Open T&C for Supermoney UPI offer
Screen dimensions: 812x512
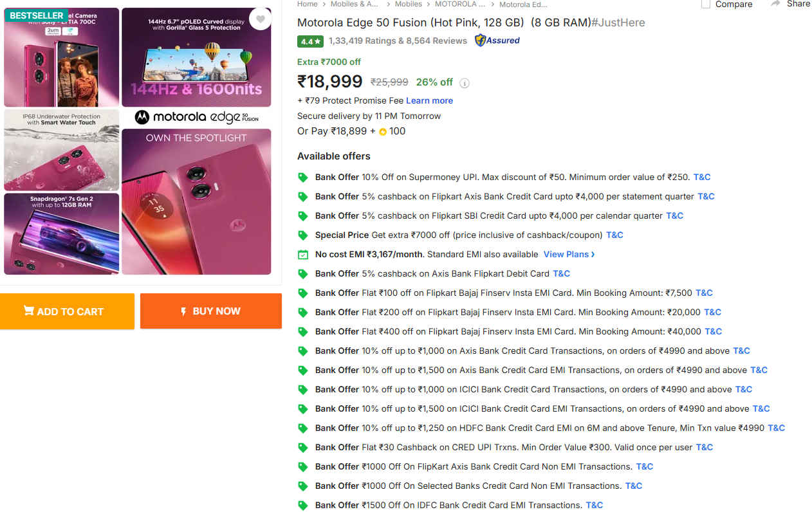[x=701, y=178]
